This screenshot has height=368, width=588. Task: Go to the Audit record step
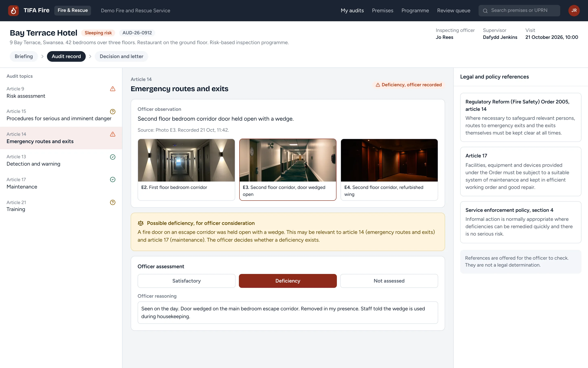coord(66,56)
